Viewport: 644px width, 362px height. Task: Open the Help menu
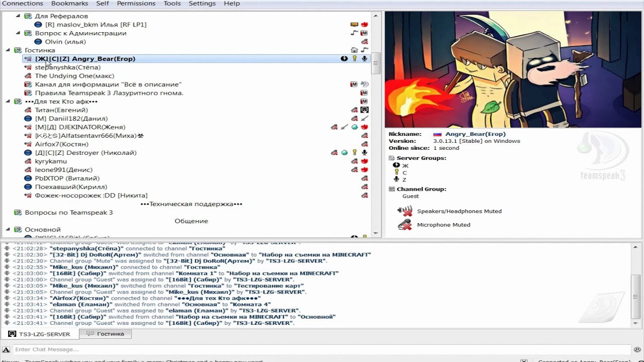(231, 4)
